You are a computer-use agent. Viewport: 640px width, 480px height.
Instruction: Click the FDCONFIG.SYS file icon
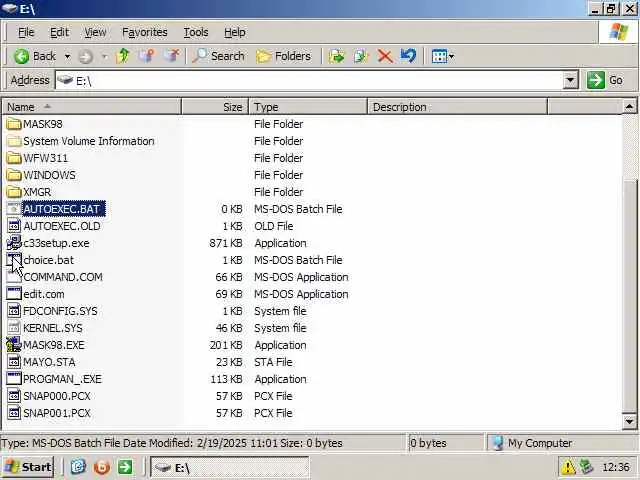14,311
